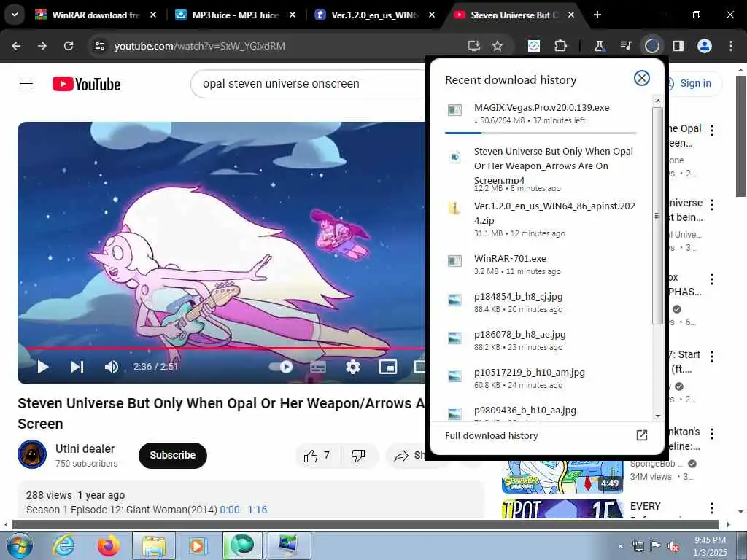This screenshot has width=747, height=560.
Task: Switch to Ver.1.2.0_en_us_WIN tab
Action: coord(376,15)
